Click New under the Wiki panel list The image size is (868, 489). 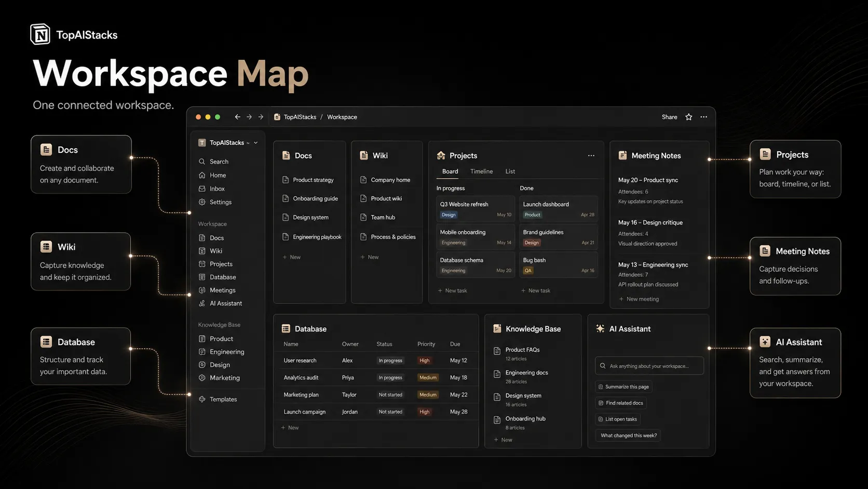(x=370, y=257)
